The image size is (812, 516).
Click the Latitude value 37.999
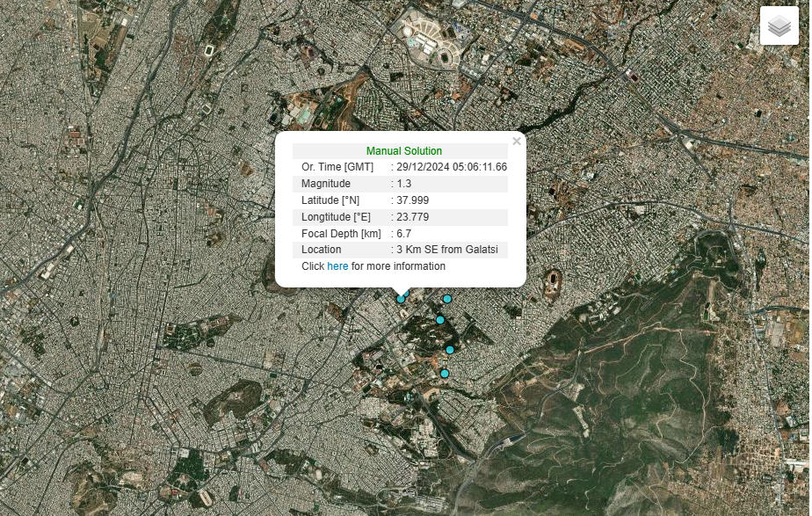click(x=412, y=200)
